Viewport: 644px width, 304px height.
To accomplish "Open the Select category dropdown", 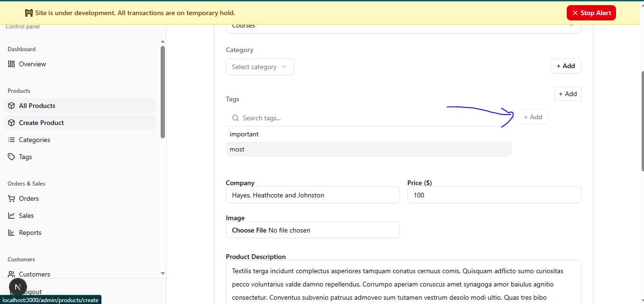I will (260, 67).
